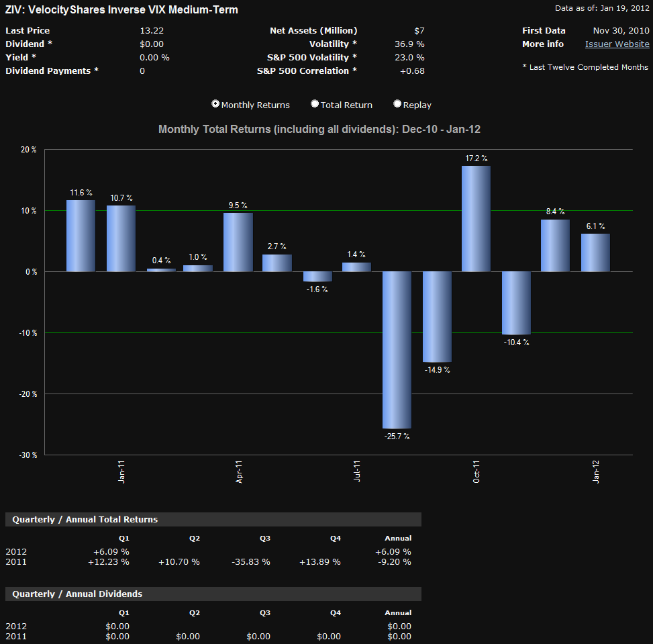
Task: Click the 2012 Q1 return +6.09 %
Action: tap(111, 551)
